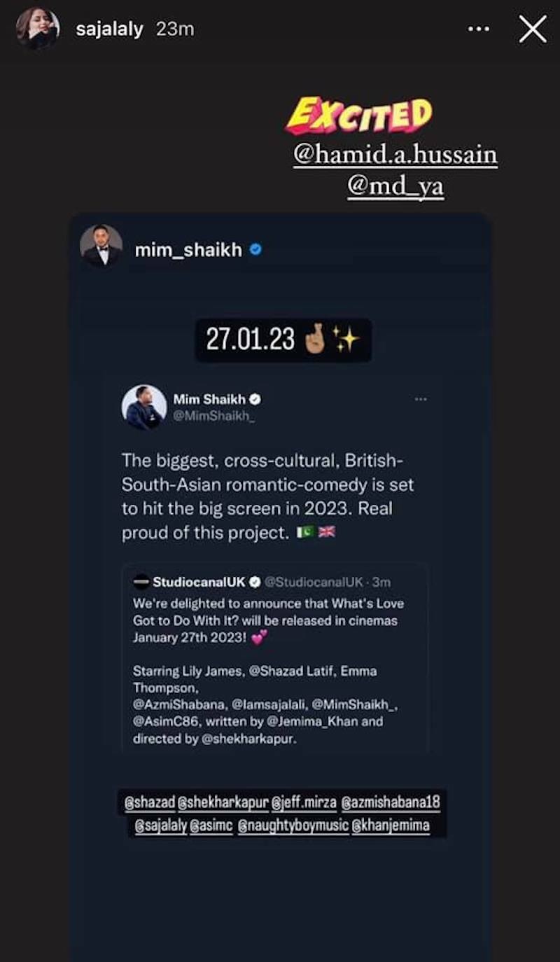Close the story with the X icon

tap(532, 29)
